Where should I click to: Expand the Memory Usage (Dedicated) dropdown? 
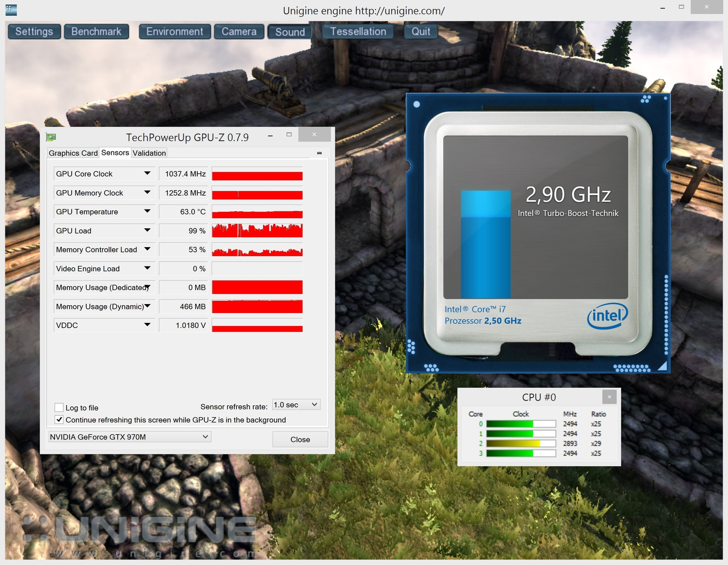pyautogui.click(x=147, y=287)
